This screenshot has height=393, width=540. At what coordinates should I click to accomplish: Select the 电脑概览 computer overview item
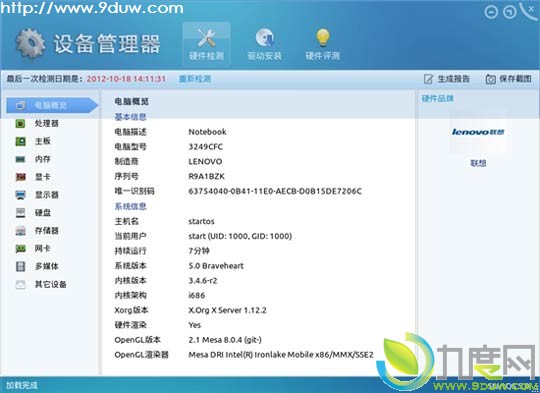click(x=52, y=105)
